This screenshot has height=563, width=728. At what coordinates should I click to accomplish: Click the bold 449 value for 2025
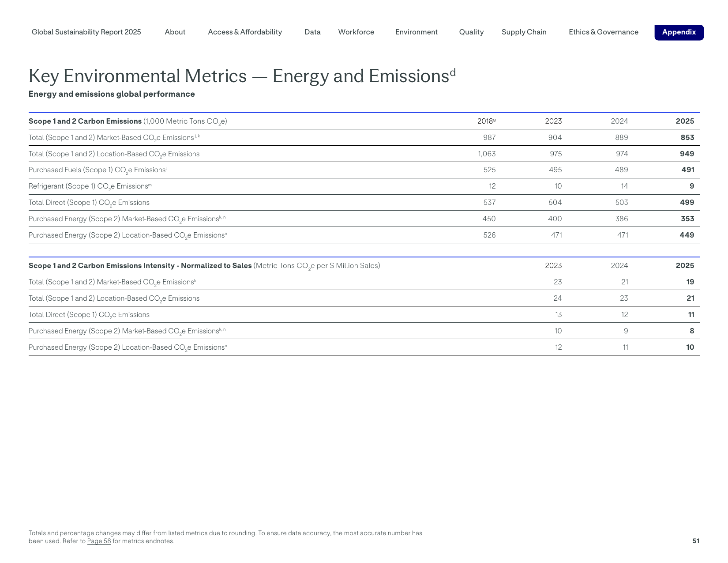point(687,235)
